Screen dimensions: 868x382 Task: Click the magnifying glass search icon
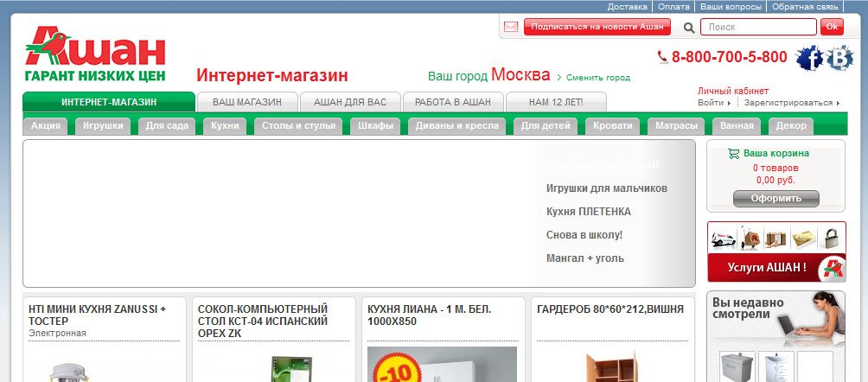[689, 27]
